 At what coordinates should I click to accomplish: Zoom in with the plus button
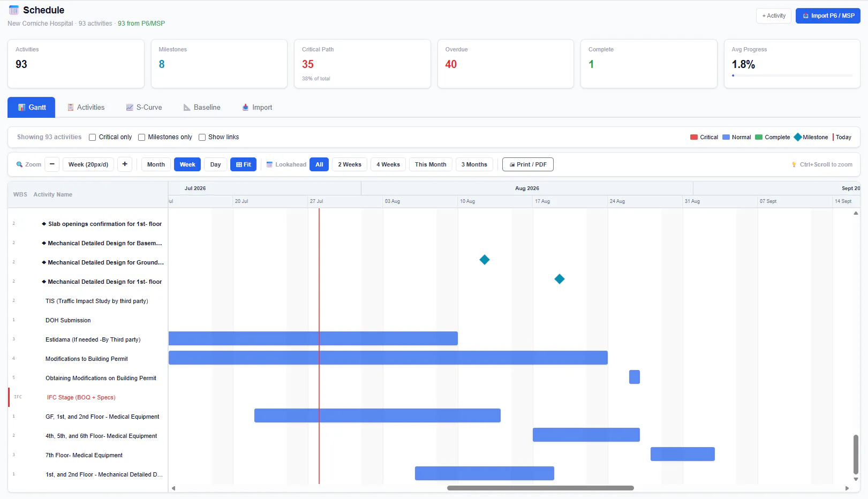pos(125,164)
